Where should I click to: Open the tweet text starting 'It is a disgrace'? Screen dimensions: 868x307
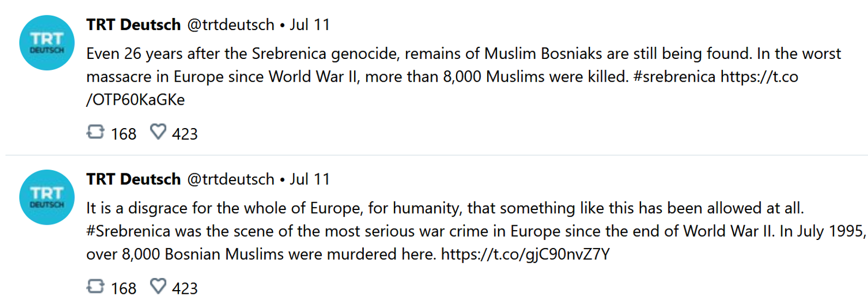click(476, 231)
